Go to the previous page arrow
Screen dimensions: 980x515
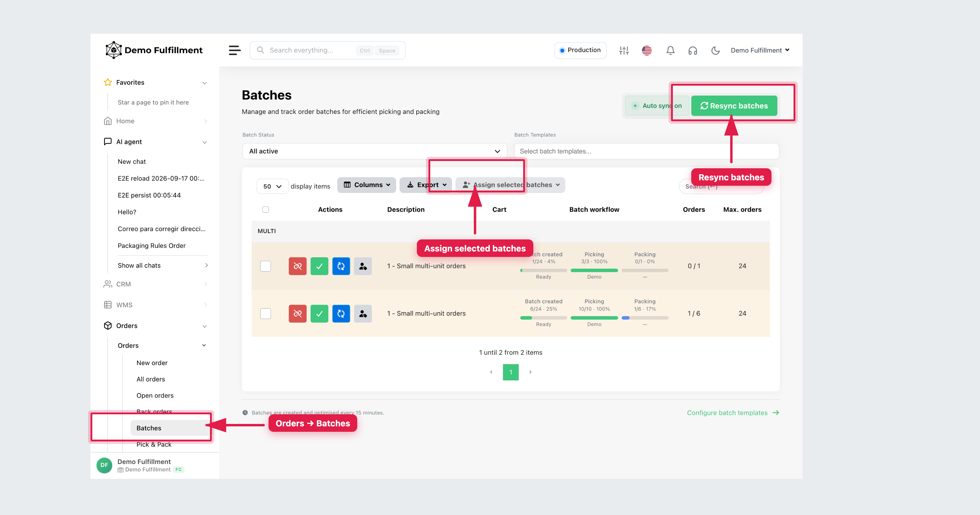pos(491,372)
